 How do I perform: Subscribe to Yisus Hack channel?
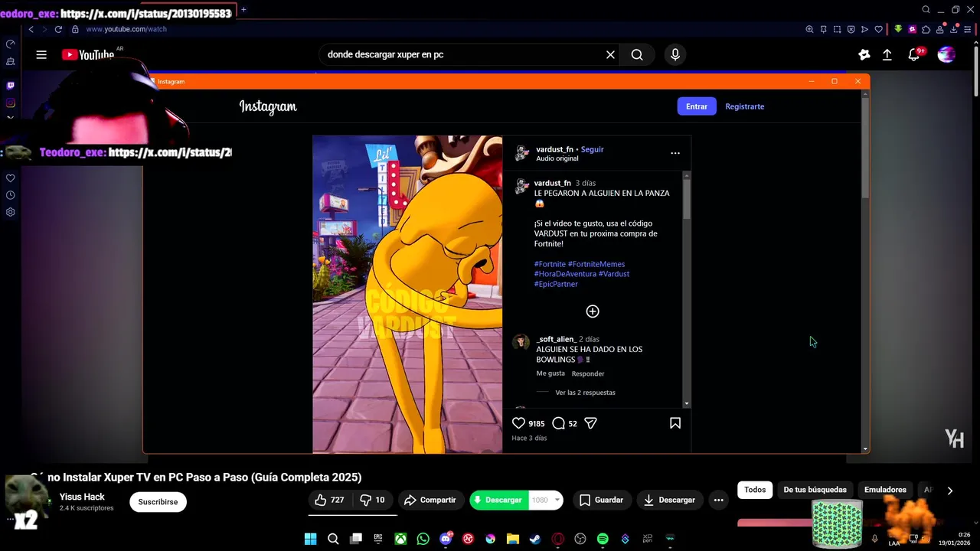(x=158, y=502)
